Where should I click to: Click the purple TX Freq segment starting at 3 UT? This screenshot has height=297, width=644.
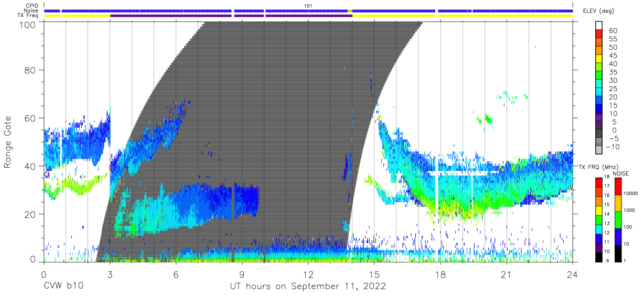coord(170,16)
